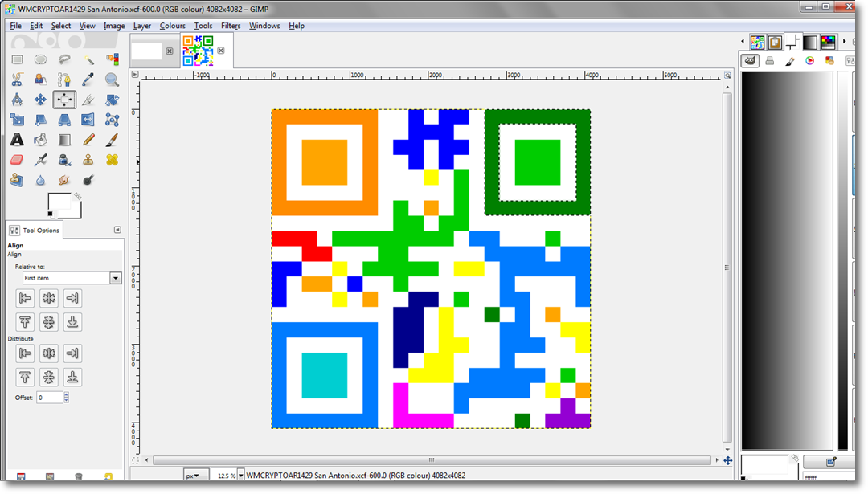Open the File menu
This screenshot has height=494, width=868.
pyautogui.click(x=15, y=26)
